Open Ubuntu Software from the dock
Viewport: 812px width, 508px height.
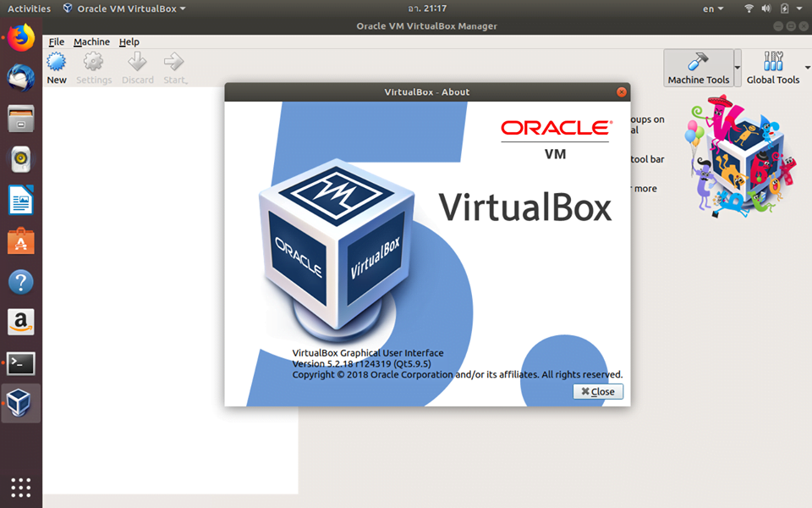point(20,241)
